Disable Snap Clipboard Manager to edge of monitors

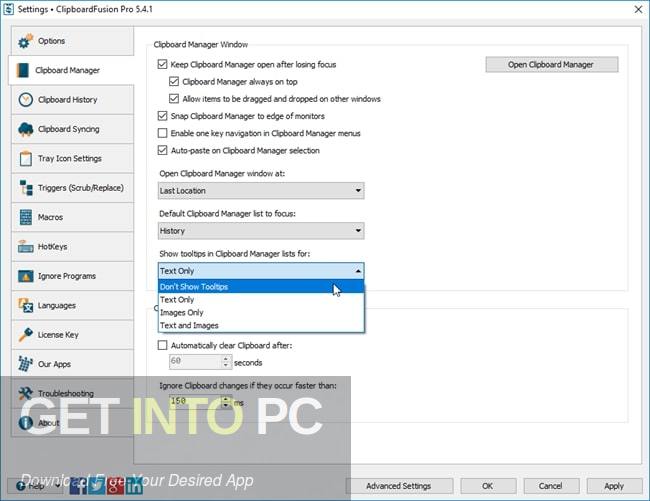coord(162,116)
